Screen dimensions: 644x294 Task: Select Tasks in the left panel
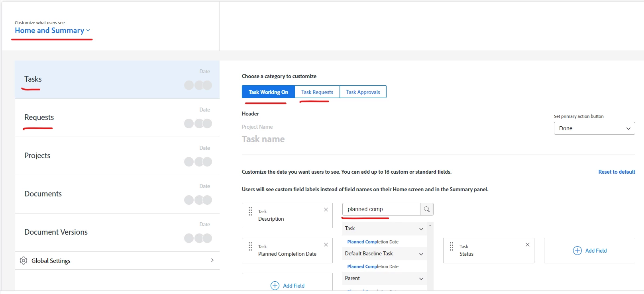pos(117,80)
